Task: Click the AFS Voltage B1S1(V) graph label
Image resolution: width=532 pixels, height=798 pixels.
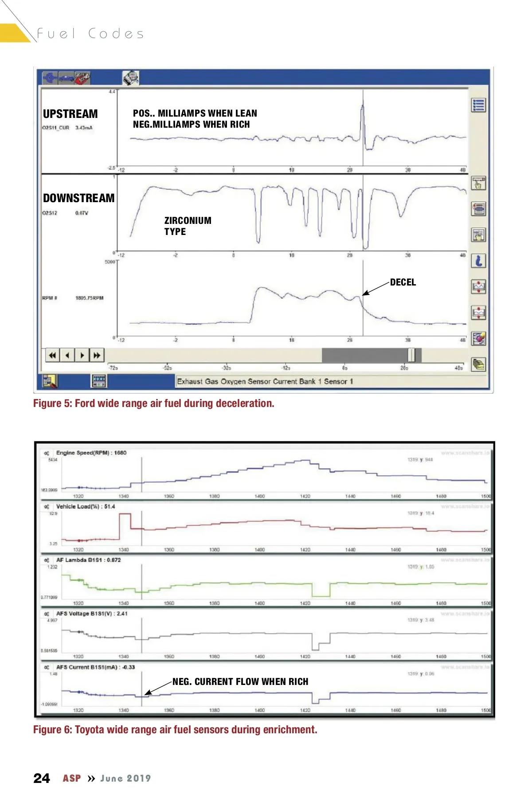Action: point(91,614)
